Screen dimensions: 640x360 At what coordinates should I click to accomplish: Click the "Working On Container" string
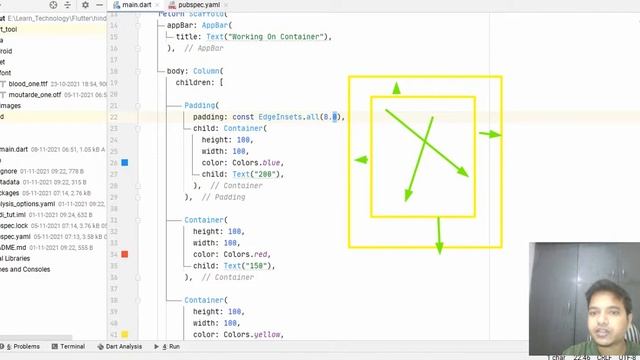click(x=276, y=37)
